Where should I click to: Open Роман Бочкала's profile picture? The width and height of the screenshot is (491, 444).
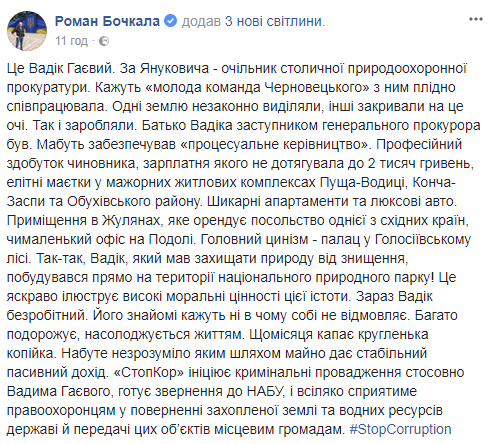(27, 31)
